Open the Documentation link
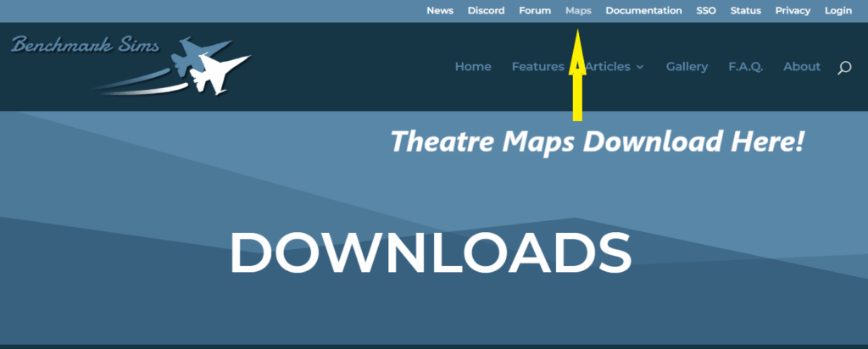Viewport: 868px width, 349px height. 643,10
